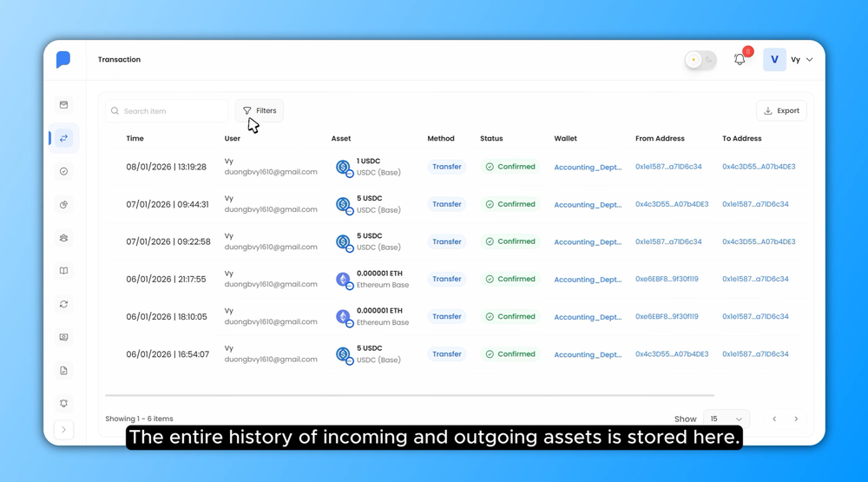Open the address book sidebar icon
868x482 pixels.
(x=63, y=271)
